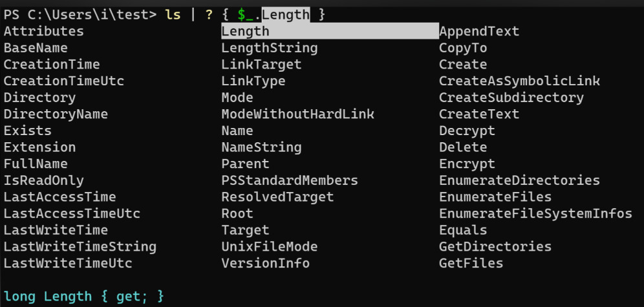Pick LastWriteTimeString from the suggestions

(80, 247)
